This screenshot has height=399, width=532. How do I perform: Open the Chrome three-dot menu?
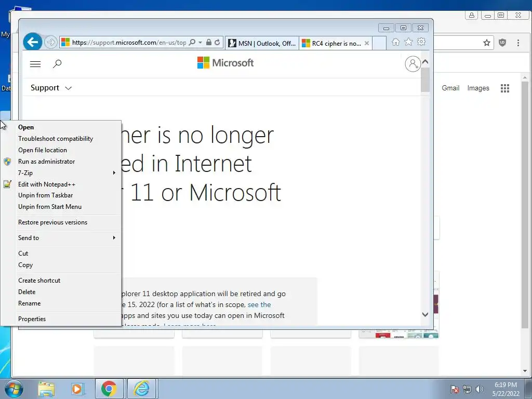click(x=518, y=43)
